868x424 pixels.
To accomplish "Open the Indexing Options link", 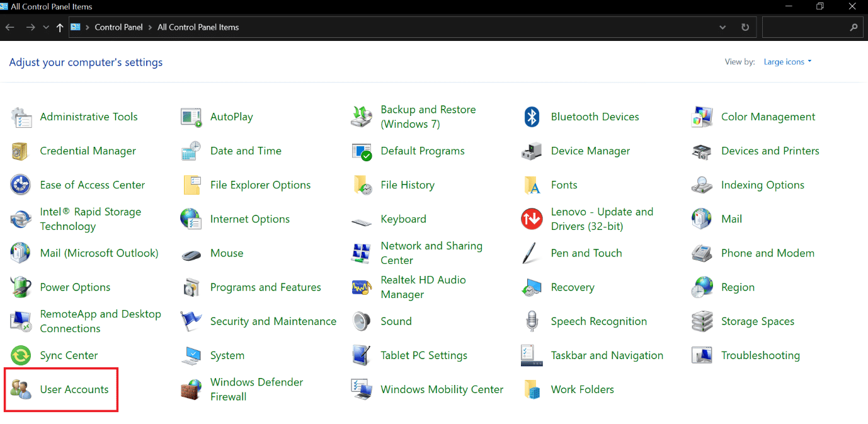I will pyautogui.click(x=763, y=185).
